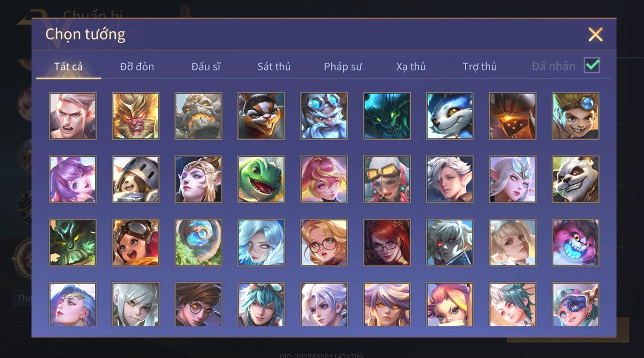This screenshot has width=644, height=358.
Task: Close the Chọn tướng dialog
Action: tap(595, 34)
